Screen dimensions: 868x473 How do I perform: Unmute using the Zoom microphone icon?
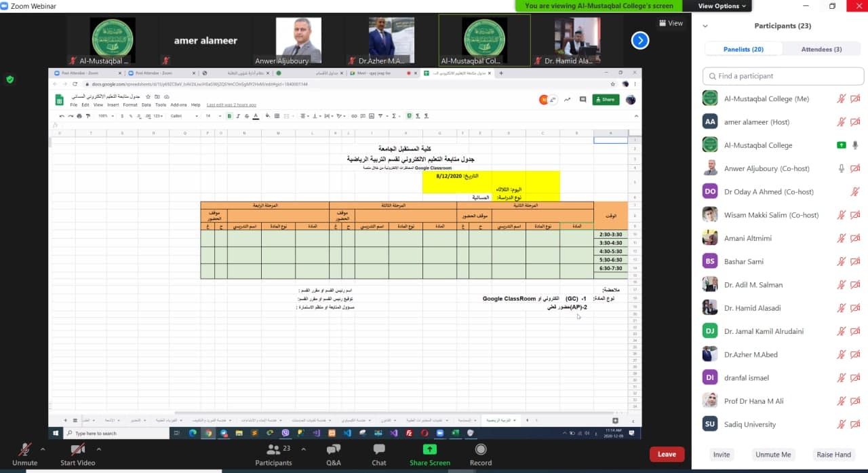24,449
